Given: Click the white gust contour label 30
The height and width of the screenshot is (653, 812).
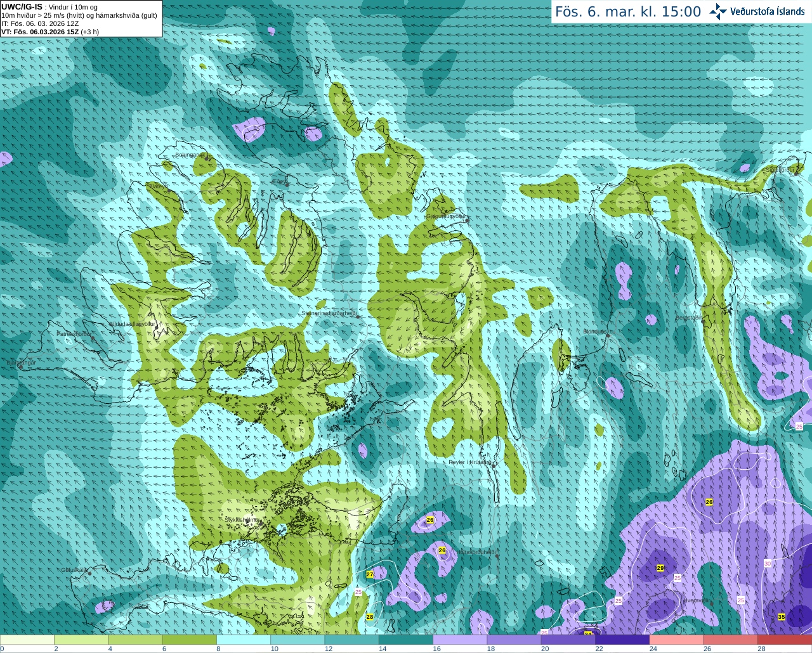Looking at the screenshot, I should click(768, 564).
